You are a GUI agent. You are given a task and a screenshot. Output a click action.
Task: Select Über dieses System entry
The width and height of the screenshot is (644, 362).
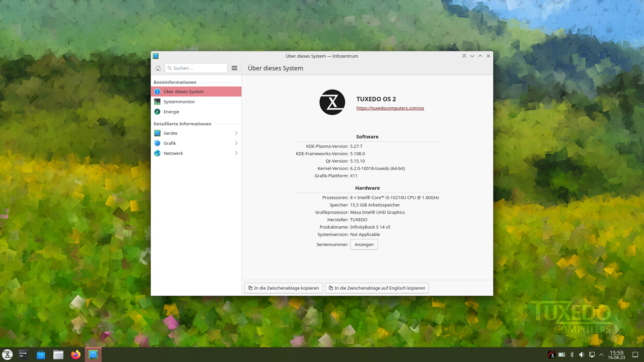point(183,91)
